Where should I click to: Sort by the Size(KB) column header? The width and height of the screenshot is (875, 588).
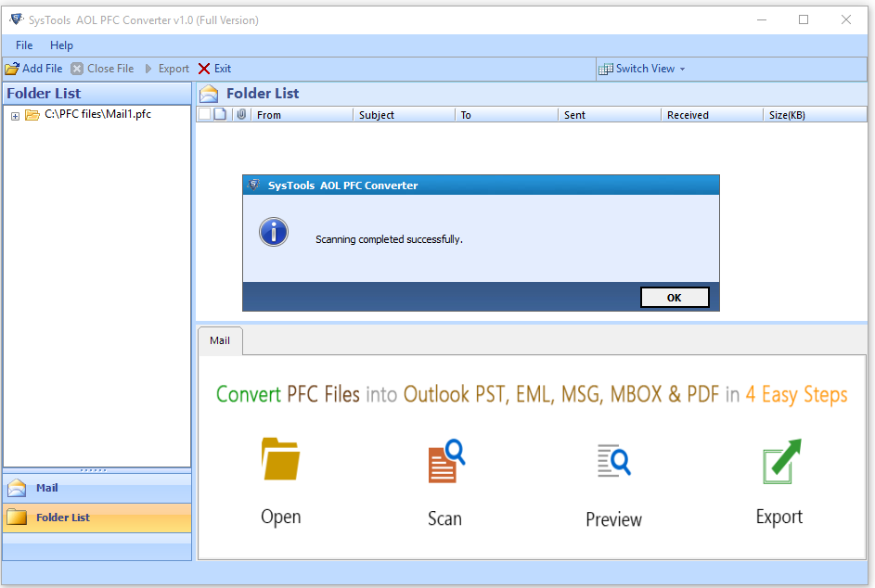tap(815, 115)
